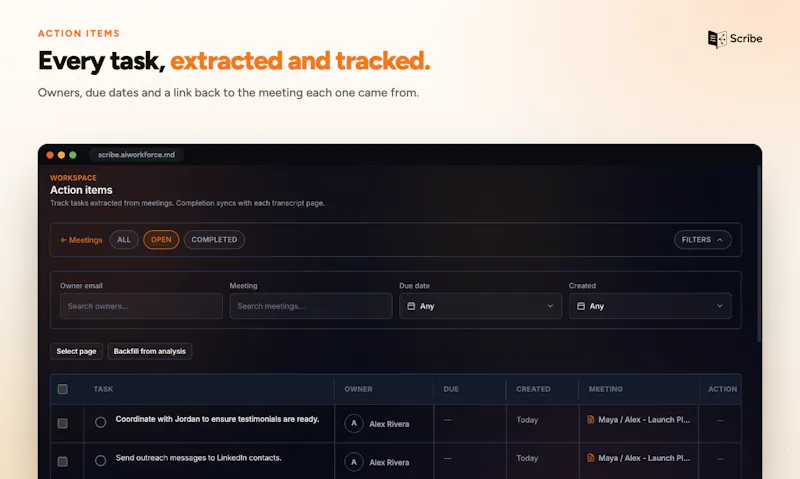Image resolution: width=800 pixels, height=479 pixels.
Task: Click the Select page button
Action: pyautogui.click(x=77, y=351)
